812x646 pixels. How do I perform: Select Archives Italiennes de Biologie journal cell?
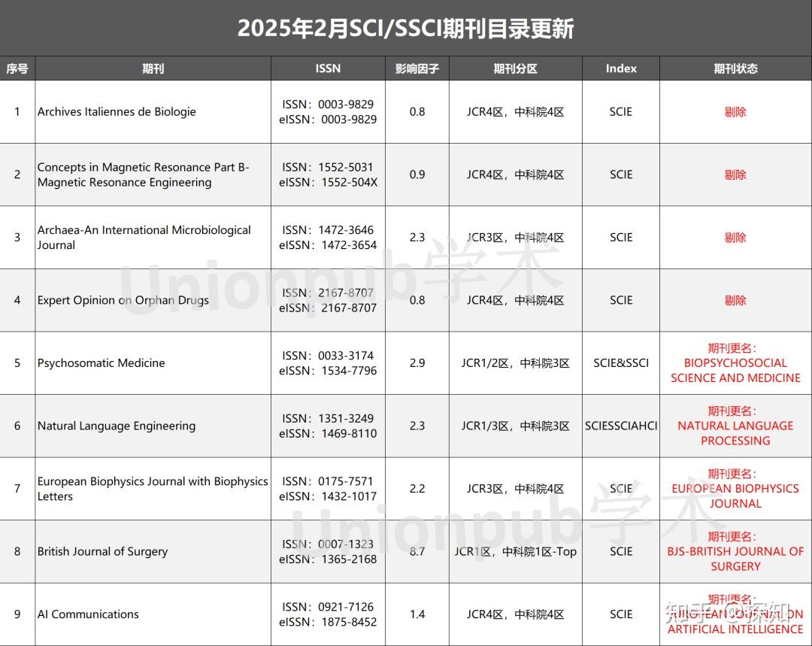153,112
